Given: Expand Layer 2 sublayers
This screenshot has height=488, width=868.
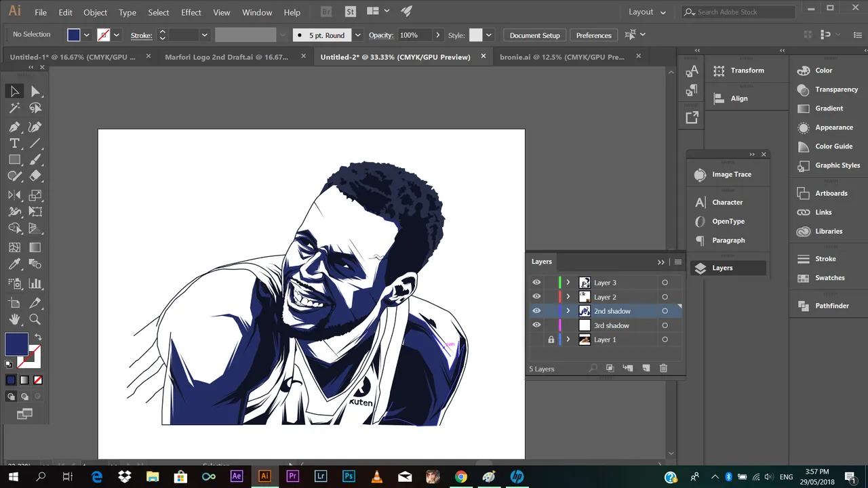Looking at the screenshot, I should coord(568,297).
